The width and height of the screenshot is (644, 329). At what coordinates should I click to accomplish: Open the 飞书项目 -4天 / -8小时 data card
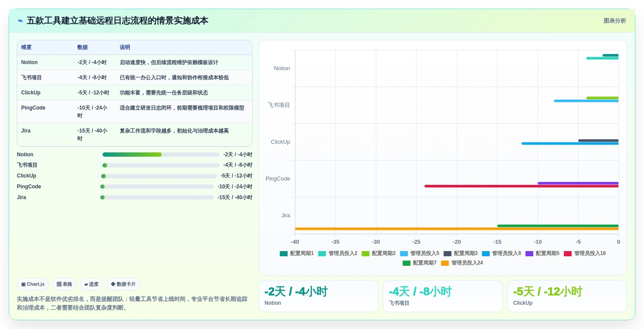pos(443,296)
